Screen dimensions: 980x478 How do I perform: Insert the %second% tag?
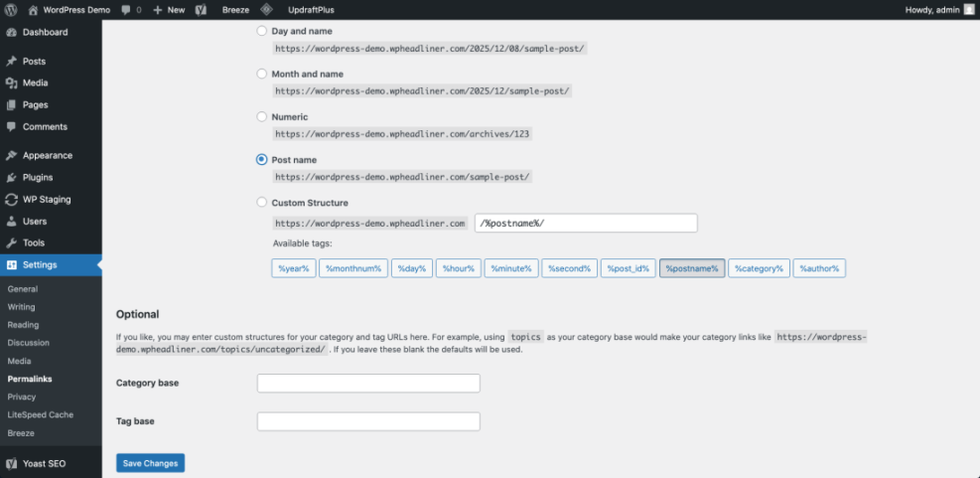point(569,268)
